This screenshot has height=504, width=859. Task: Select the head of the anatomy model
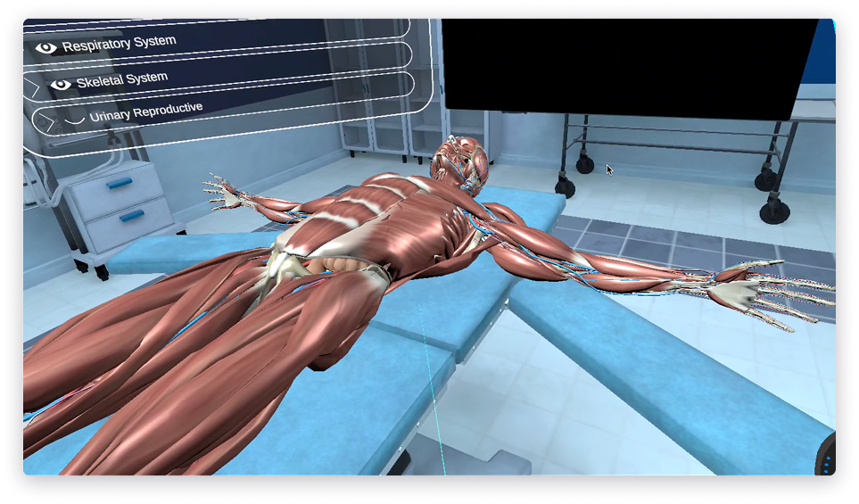[x=462, y=161]
